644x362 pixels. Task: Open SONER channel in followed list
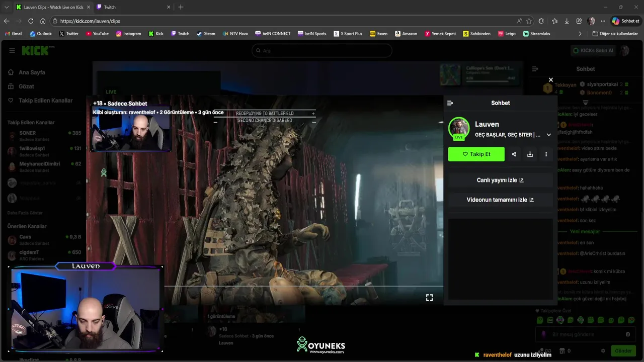(44, 136)
